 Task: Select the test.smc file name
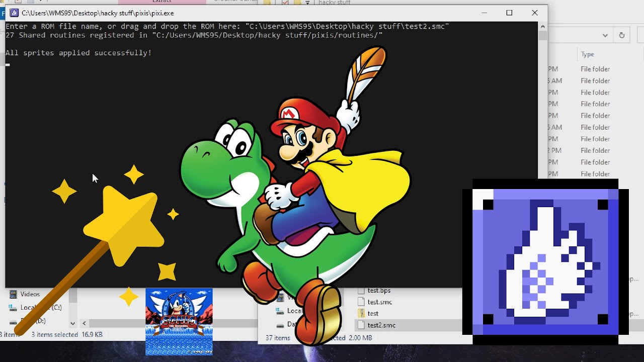pos(380,302)
